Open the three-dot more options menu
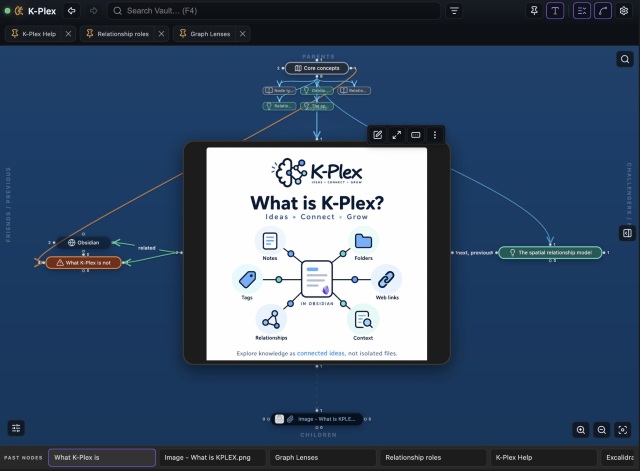 pyautogui.click(x=435, y=135)
